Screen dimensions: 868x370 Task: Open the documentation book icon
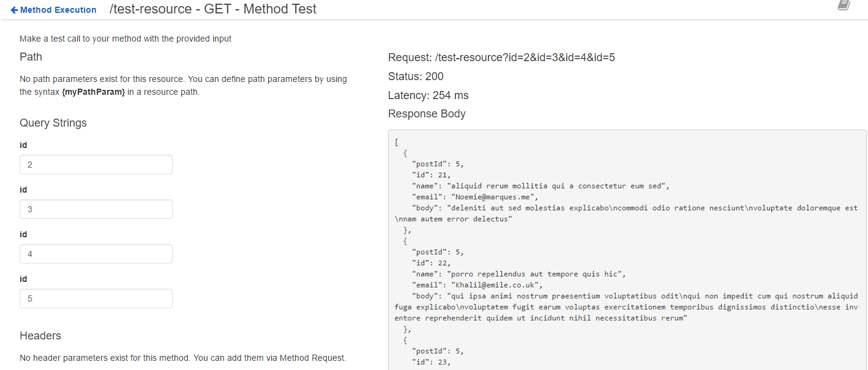(844, 5)
